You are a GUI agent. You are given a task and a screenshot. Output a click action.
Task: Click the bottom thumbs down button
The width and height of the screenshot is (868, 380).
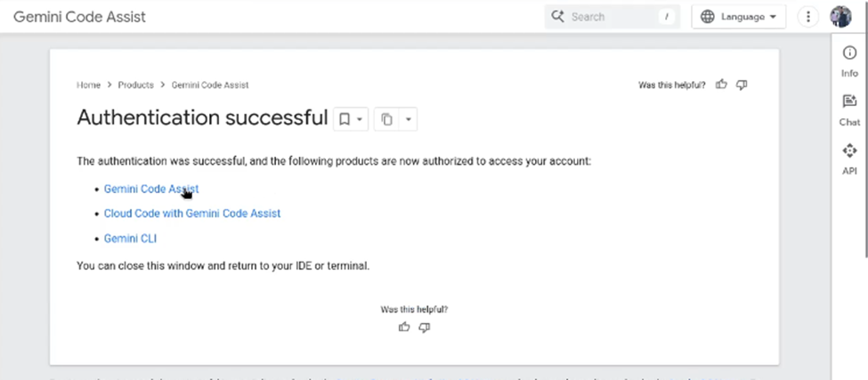[425, 327]
